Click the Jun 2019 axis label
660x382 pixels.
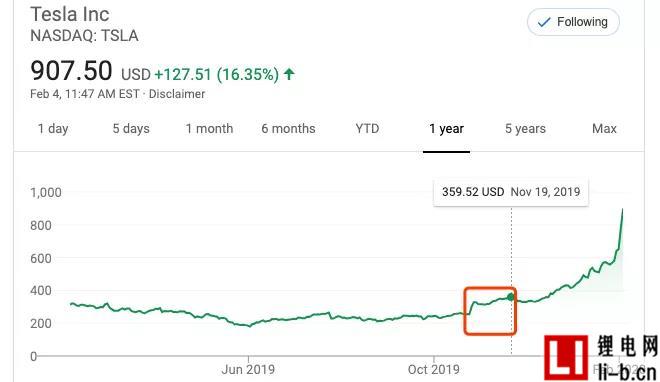(x=248, y=369)
